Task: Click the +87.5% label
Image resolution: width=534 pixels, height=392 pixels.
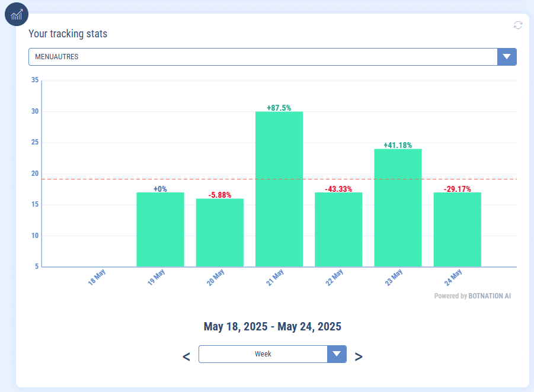Action: tap(279, 108)
